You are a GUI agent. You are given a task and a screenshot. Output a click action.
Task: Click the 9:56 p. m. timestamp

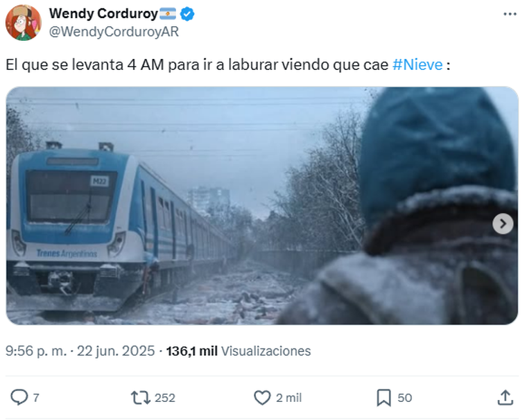[36, 351]
